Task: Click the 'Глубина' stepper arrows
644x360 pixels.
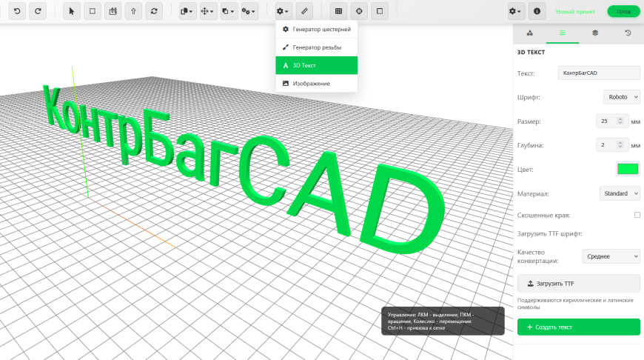Action: (x=620, y=145)
